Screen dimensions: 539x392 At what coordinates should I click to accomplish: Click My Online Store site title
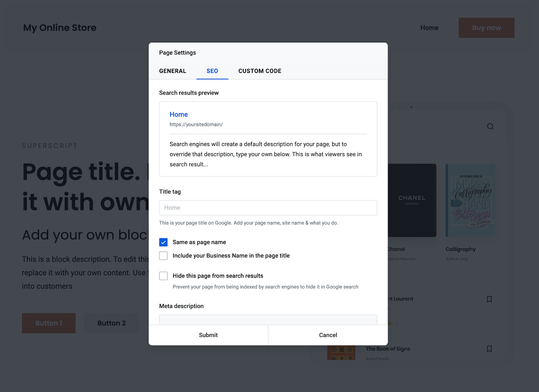pyautogui.click(x=60, y=28)
